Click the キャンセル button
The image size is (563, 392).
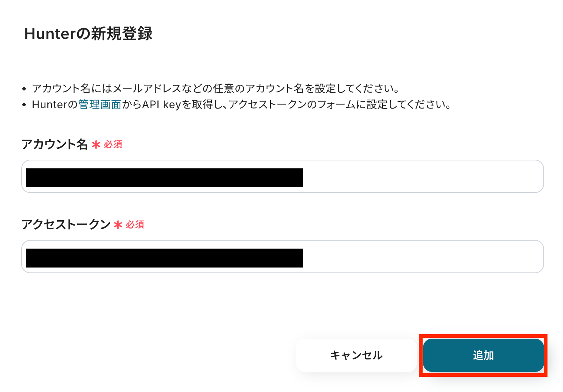tap(356, 355)
